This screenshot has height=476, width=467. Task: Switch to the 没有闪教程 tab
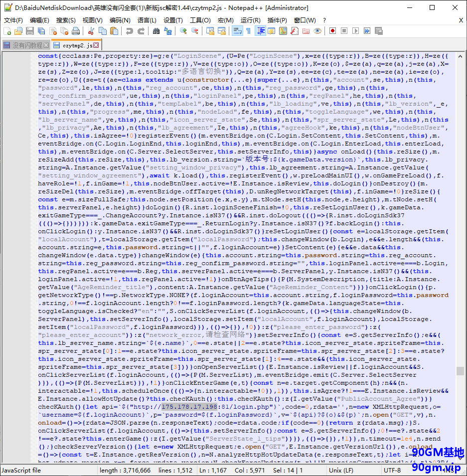tap(26, 45)
